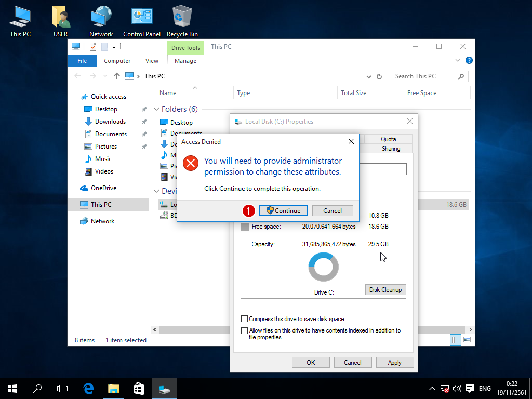Switch to the Quota tab
The height and width of the screenshot is (399, 532).
tap(388, 139)
